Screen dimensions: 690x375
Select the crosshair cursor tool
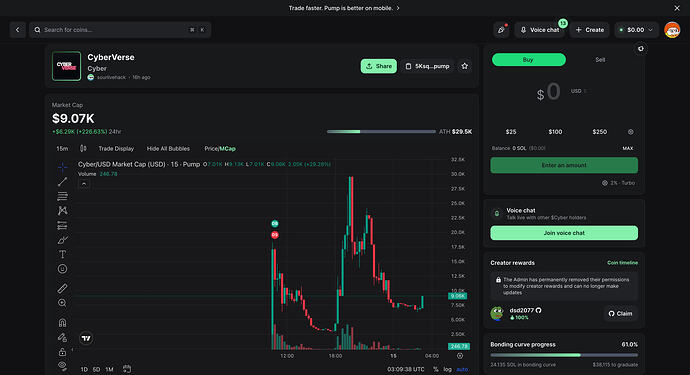pos(62,167)
